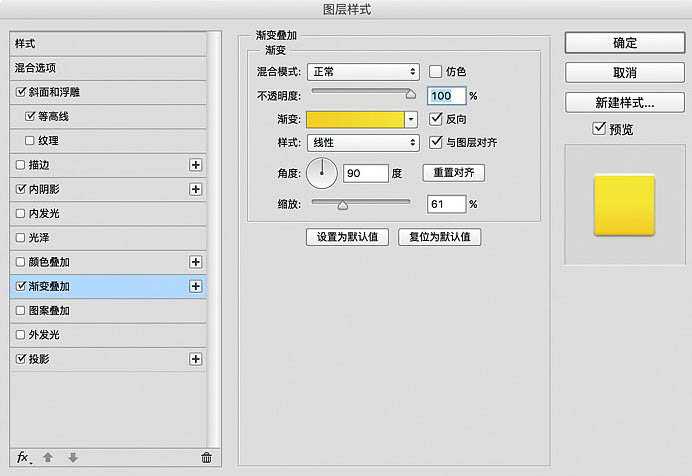Viewport: 692px width, 476px height.
Task: Open the 样式 linear dropdown
Action: point(363,143)
